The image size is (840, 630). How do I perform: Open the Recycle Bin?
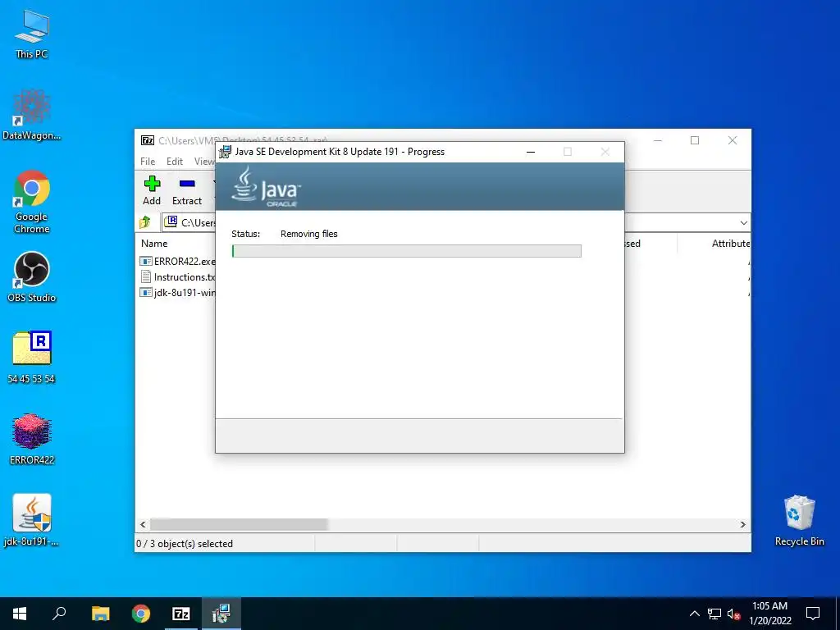[x=799, y=520]
